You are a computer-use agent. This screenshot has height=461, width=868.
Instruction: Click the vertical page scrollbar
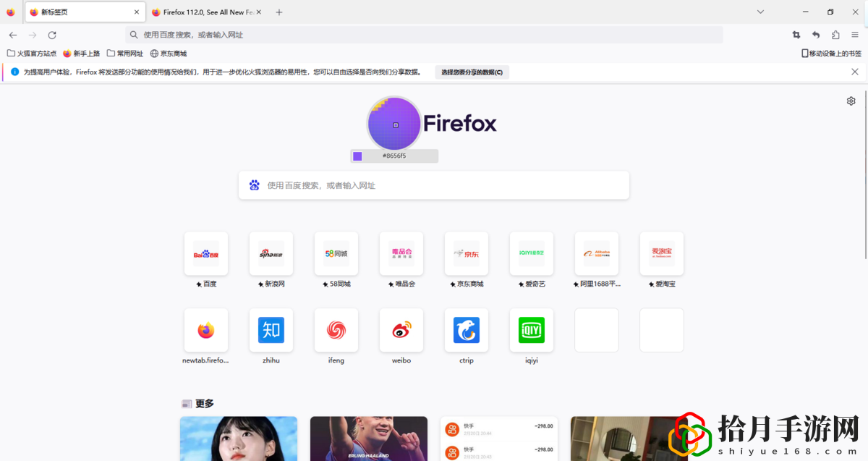pos(865,174)
